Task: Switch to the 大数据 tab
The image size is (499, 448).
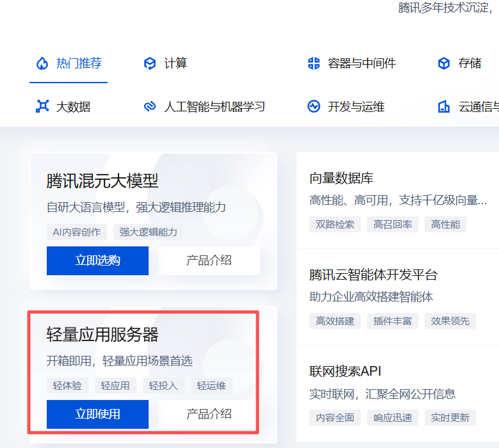Action: (63, 106)
